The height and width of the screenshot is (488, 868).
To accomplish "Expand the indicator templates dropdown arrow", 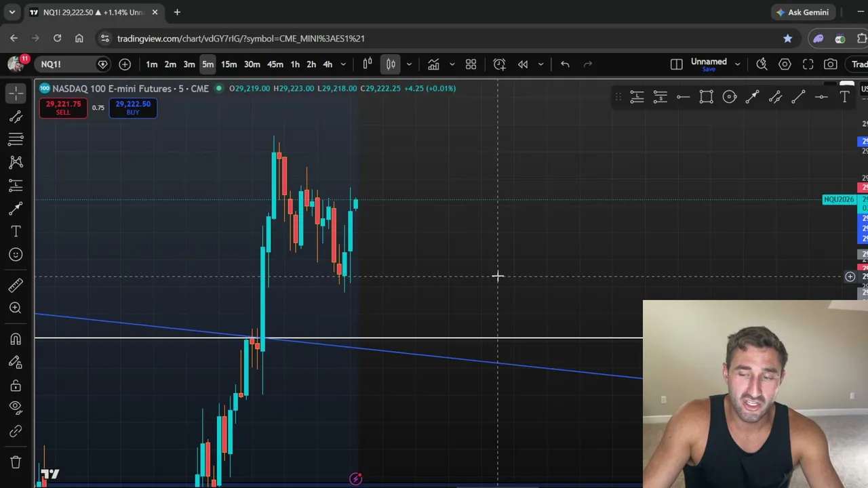I will tap(452, 64).
